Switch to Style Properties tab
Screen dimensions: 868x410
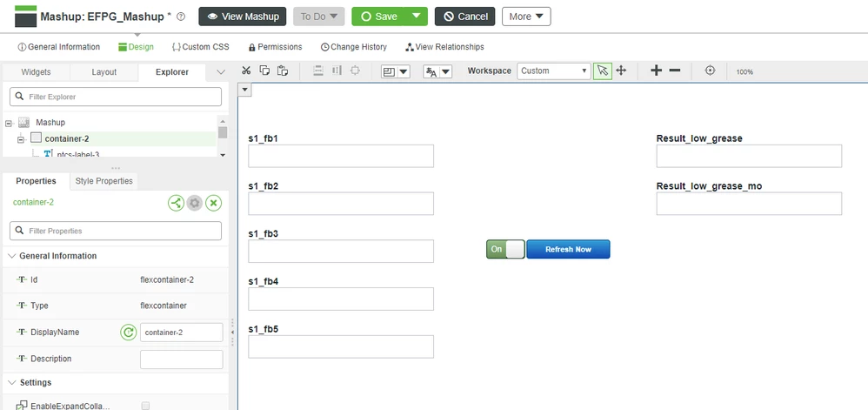pyautogui.click(x=104, y=181)
